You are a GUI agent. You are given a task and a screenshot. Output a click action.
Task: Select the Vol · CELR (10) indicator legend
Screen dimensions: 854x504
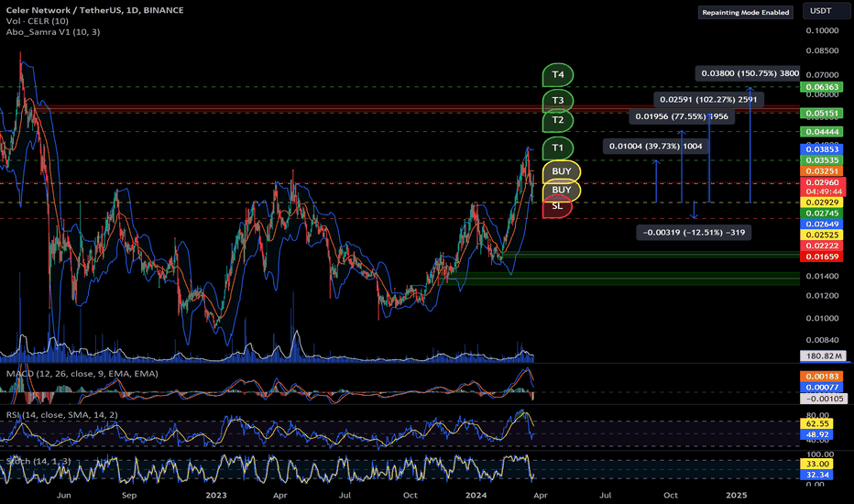tap(37, 21)
